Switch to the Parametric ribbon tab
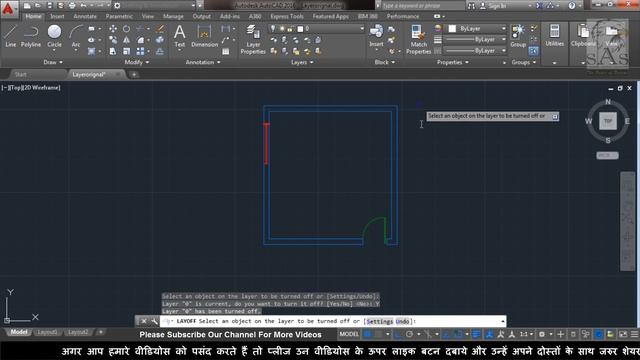 (119, 16)
